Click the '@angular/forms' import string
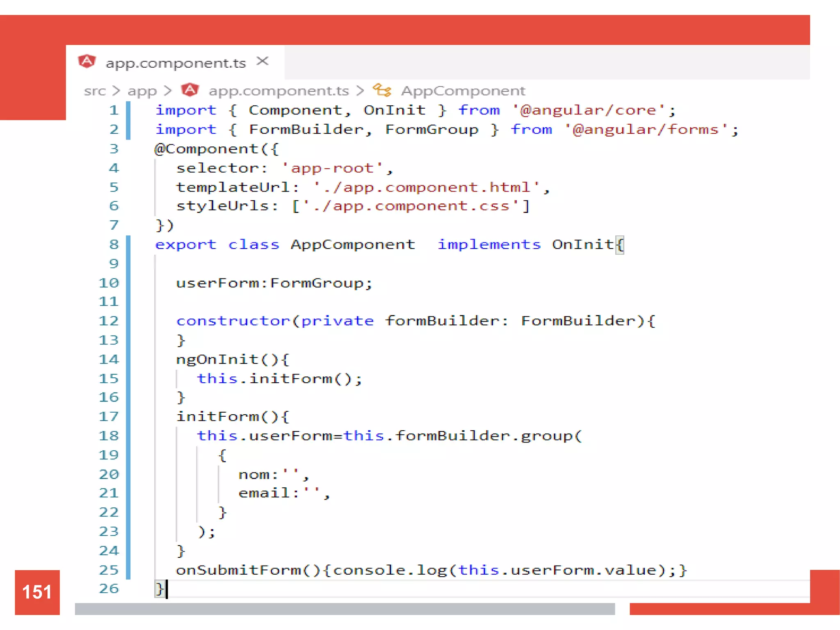840x630 pixels. (x=646, y=130)
